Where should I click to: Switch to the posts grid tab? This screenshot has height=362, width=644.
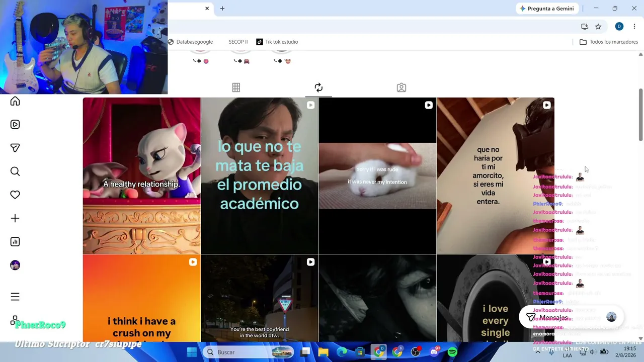point(236,87)
